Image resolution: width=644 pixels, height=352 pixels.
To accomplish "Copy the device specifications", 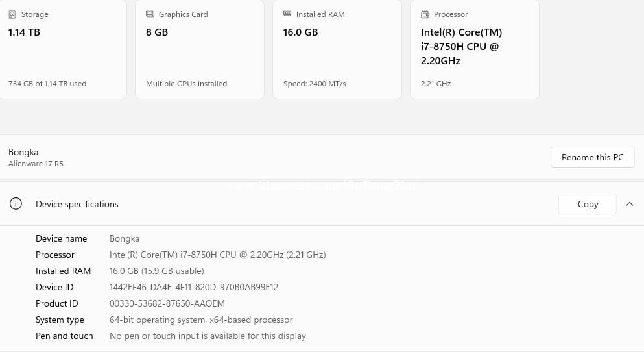I will click(x=588, y=204).
